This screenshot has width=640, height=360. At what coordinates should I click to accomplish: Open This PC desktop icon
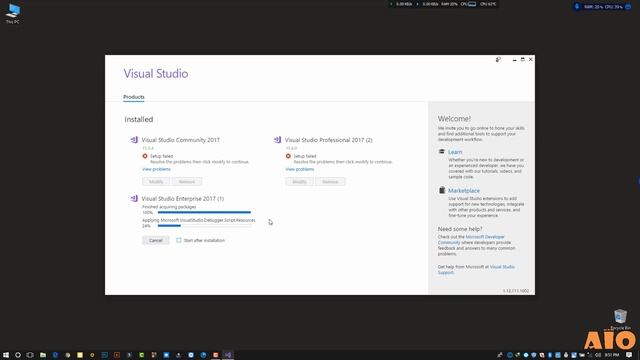pos(13,13)
